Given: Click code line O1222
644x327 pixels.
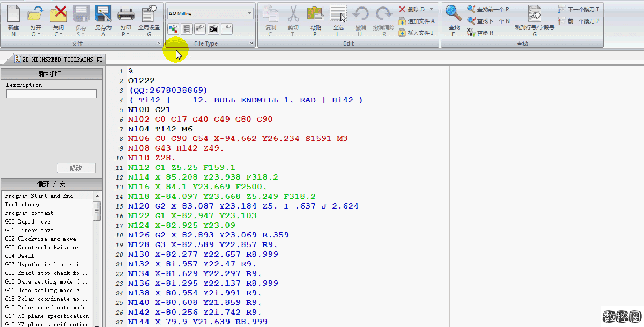Looking at the screenshot, I should (142, 80).
